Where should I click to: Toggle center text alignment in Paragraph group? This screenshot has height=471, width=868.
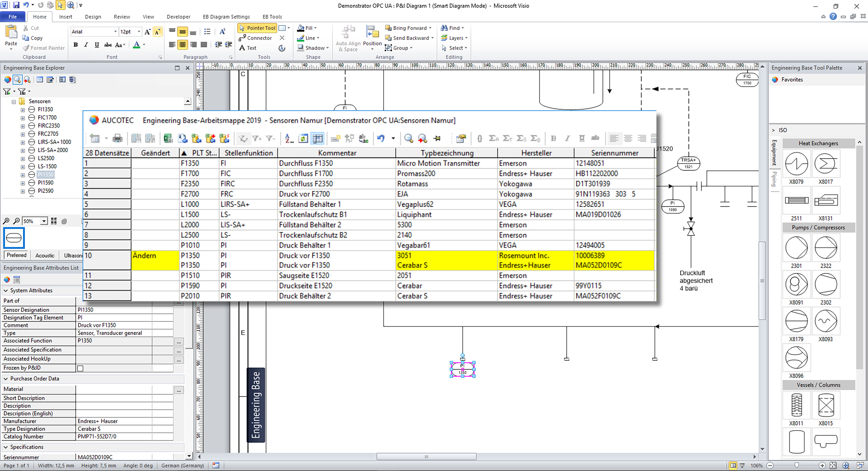tap(182, 45)
